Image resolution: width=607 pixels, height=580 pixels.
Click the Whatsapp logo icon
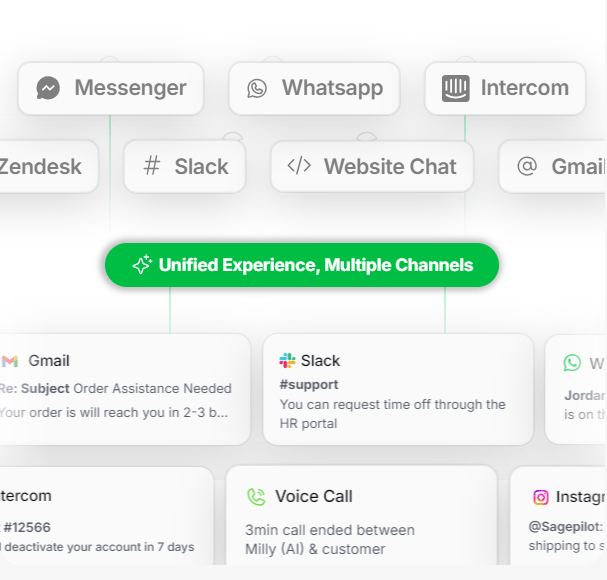click(x=257, y=88)
